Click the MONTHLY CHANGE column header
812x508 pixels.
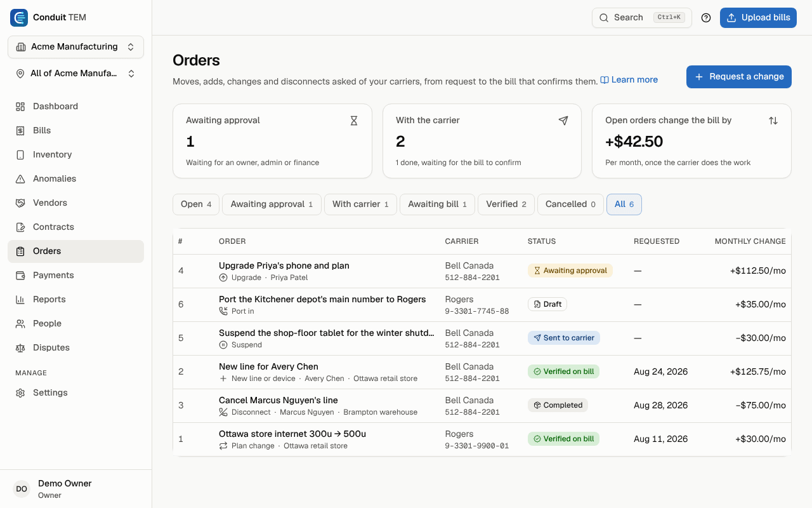(x=750, y=241)
